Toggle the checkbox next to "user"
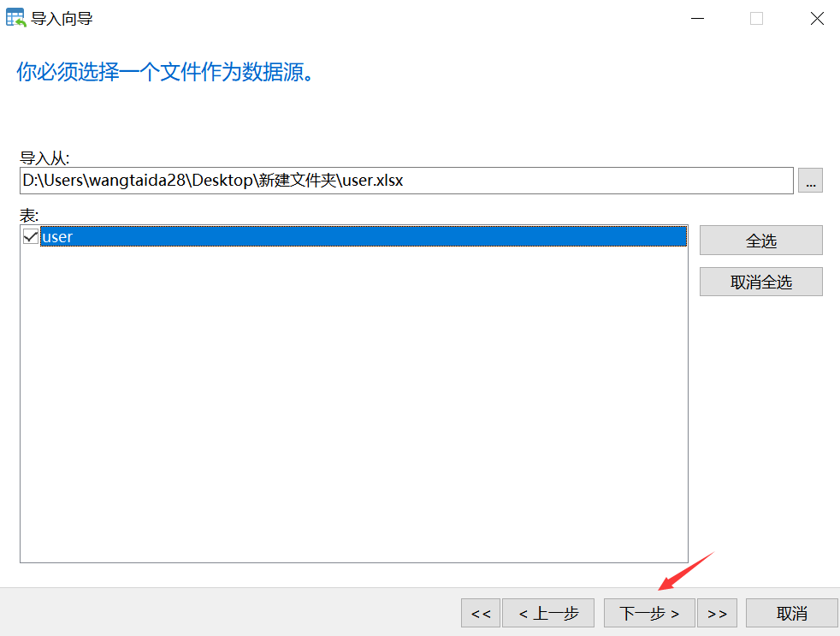The height and width of the screenshot is (636, 840). point(29,236)
